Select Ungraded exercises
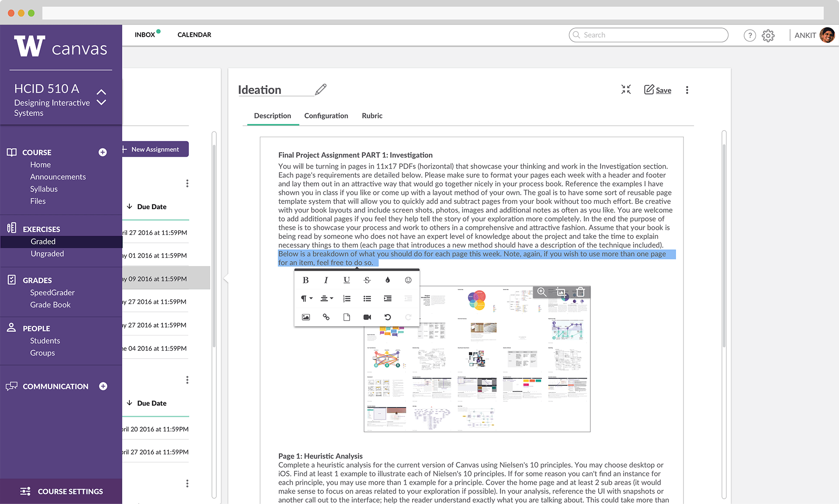The image size is (839, 504). coord(47,254)
